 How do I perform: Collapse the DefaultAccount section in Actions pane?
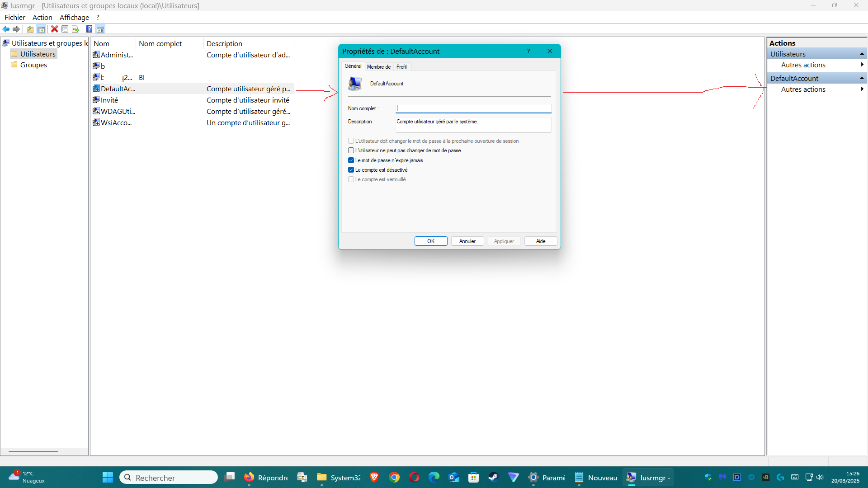click(x=862, y=79)
